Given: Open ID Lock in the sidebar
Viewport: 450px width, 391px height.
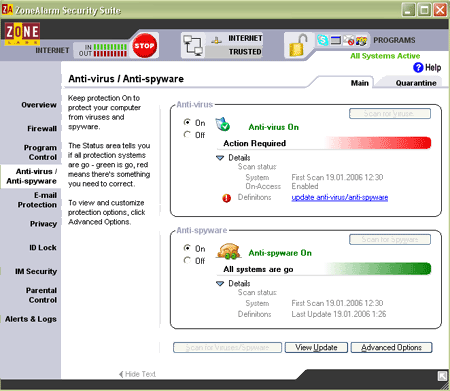Looking at the screenshot, I should pyautogui.click(x=43, y=248).
